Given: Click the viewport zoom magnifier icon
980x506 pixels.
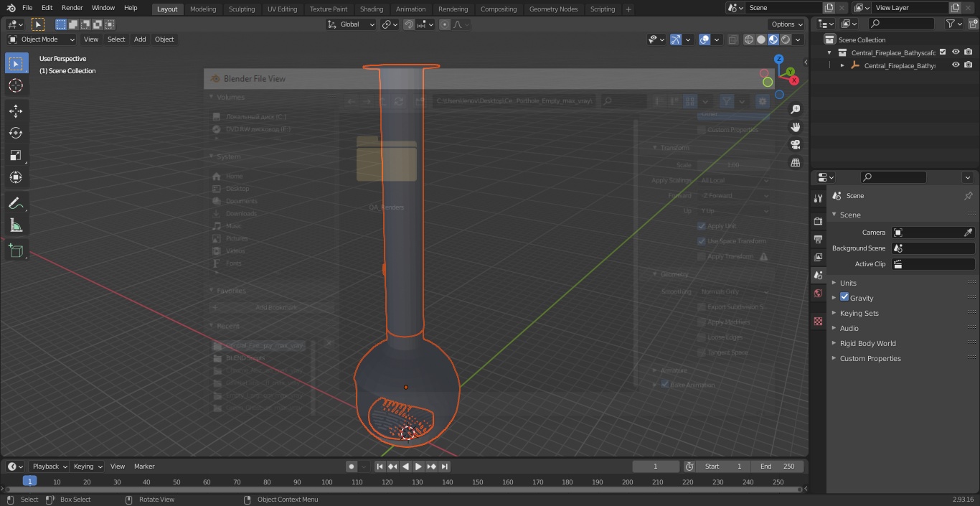Looking at the screenshot, I should (795, 109).
